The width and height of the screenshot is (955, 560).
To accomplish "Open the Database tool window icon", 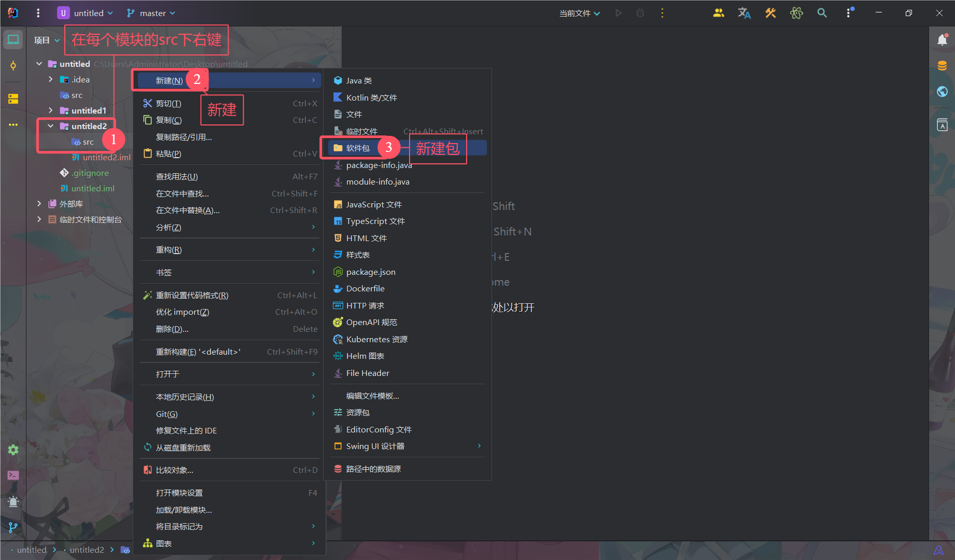I will click(942, 66).
